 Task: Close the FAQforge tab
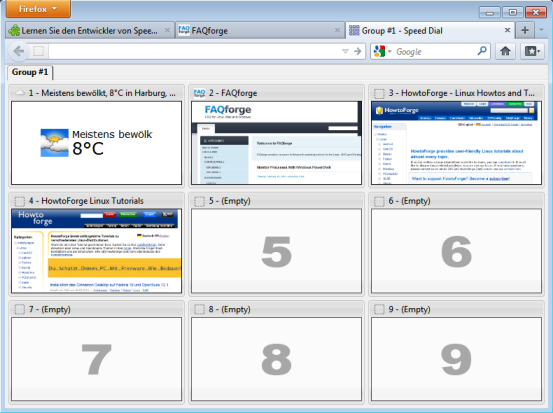pyautogui.click(x=337, y=30)
